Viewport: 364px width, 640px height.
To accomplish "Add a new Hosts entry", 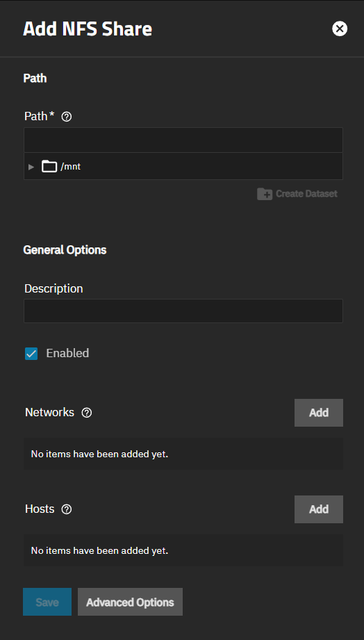I will [x=319, y=509].
